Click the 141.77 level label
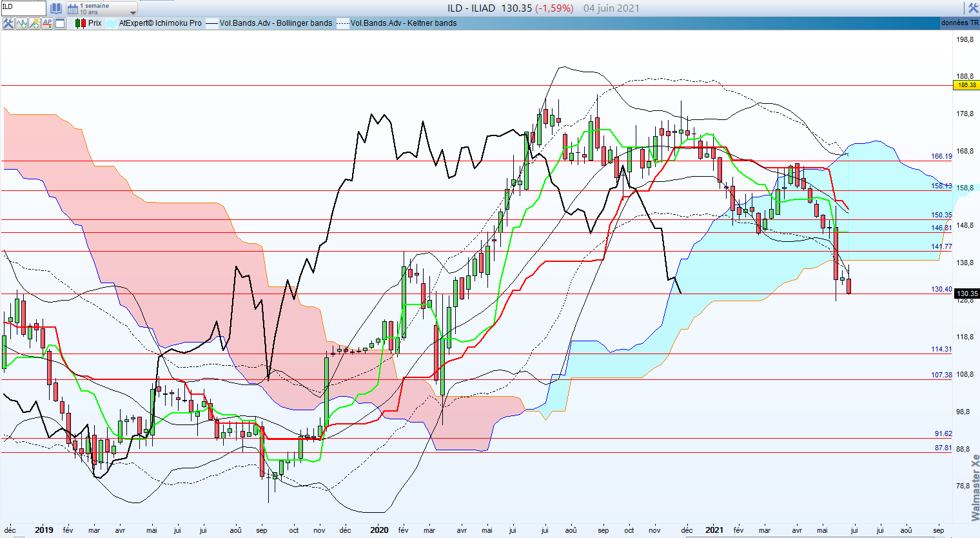This screenshot has width=980, height=538. click(941, 246)
